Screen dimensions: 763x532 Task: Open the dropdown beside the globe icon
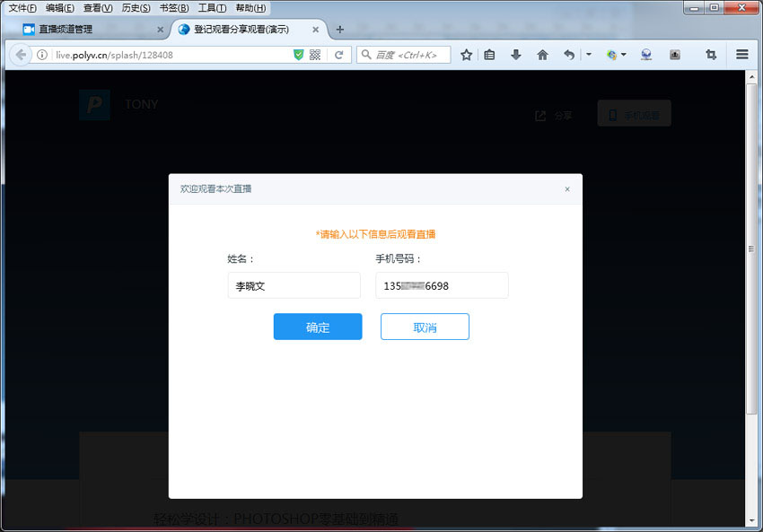[x=622, y=55]
